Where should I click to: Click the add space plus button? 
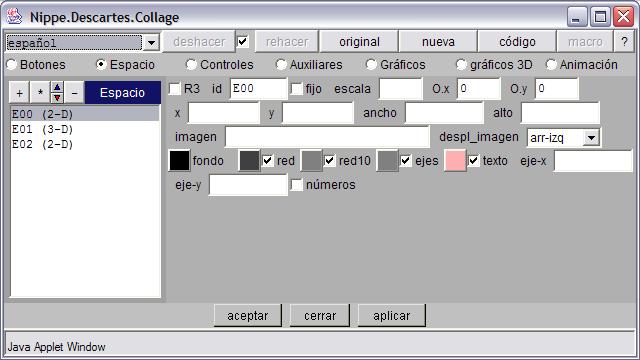(x=19, y=93)
